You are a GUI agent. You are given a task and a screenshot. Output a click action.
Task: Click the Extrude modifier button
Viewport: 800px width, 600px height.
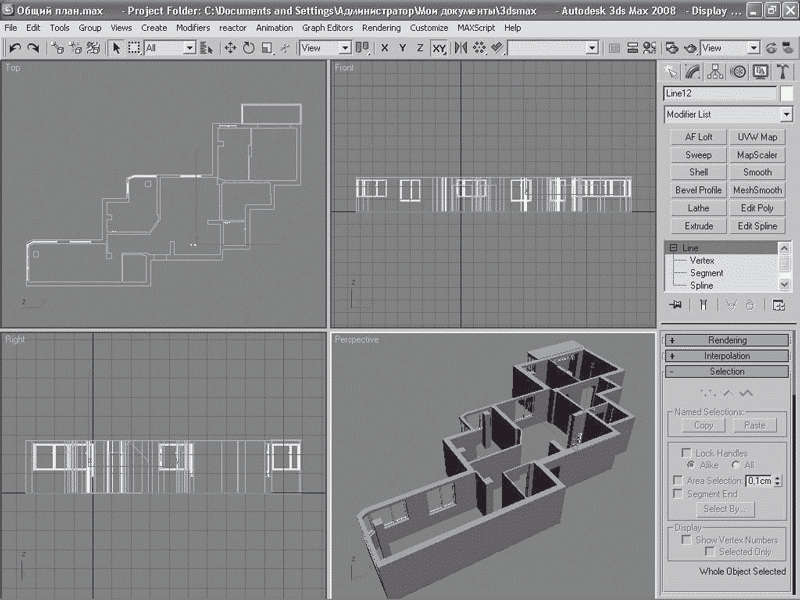(x=698, y=226)
